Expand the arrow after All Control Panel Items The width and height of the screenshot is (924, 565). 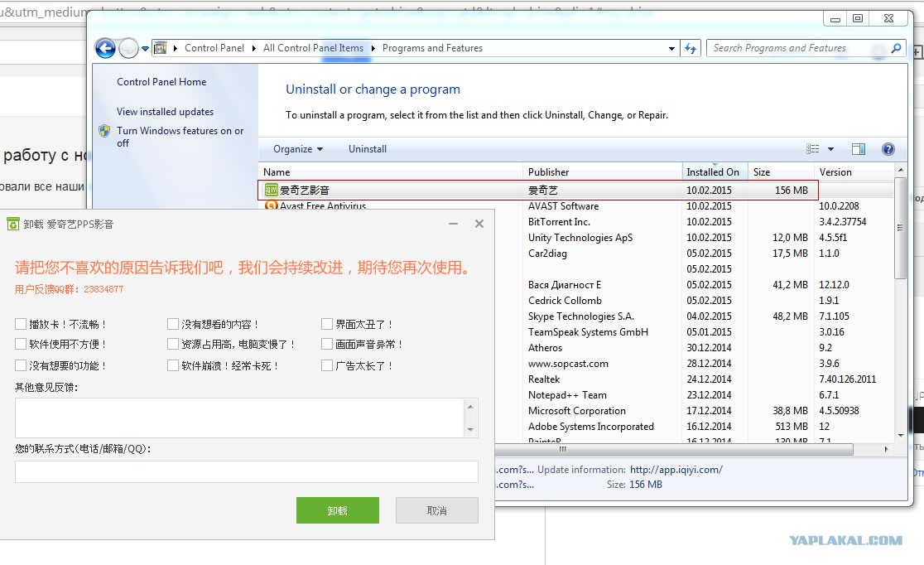coord(373,48)
